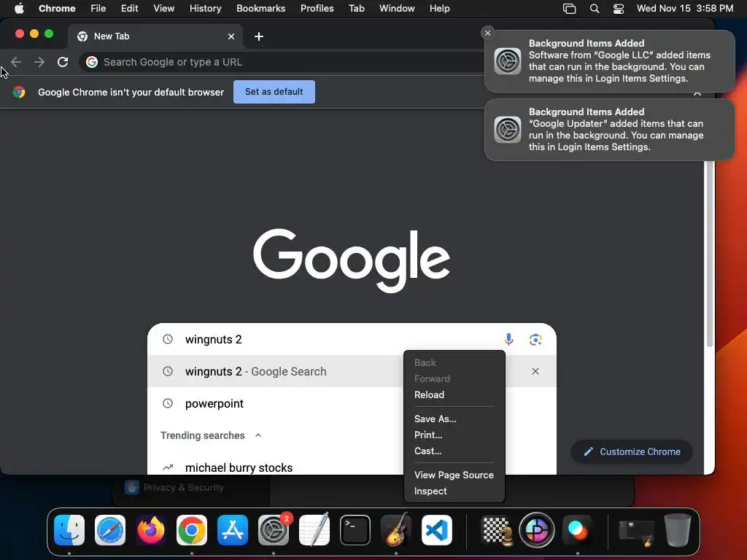Image resolution: width=747 pixels, height=560 pixels.
Task: Choose Print... from context menu
Action: (x=454, y=435)
